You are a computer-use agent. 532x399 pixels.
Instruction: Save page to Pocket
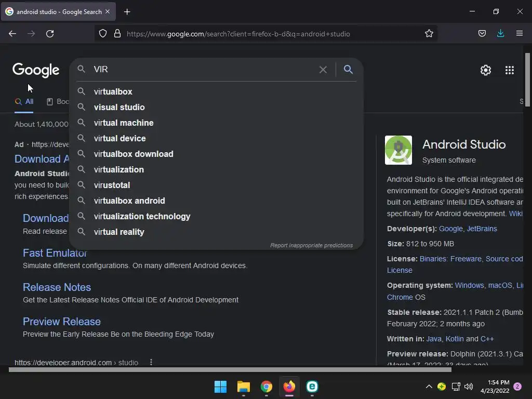pos(482,34)
